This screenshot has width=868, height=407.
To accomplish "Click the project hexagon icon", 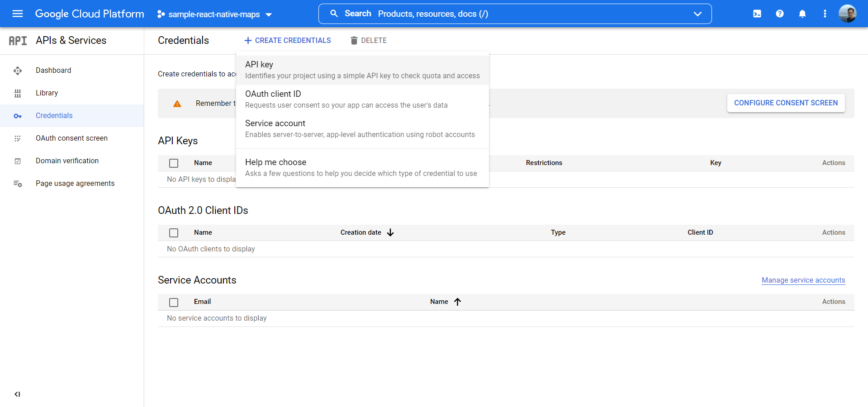I will pos(161,14).
